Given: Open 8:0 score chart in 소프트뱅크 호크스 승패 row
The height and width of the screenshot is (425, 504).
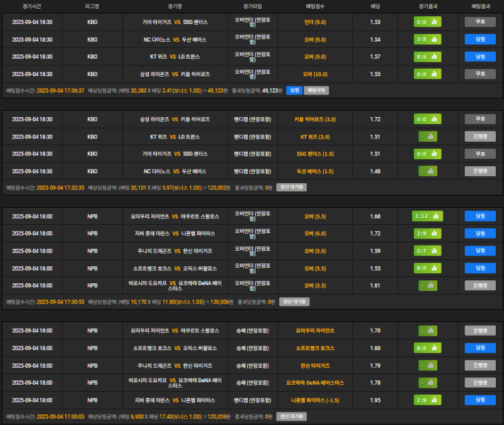Looking at the screenshot, I should pyautogui.click(x=427, y=348).
